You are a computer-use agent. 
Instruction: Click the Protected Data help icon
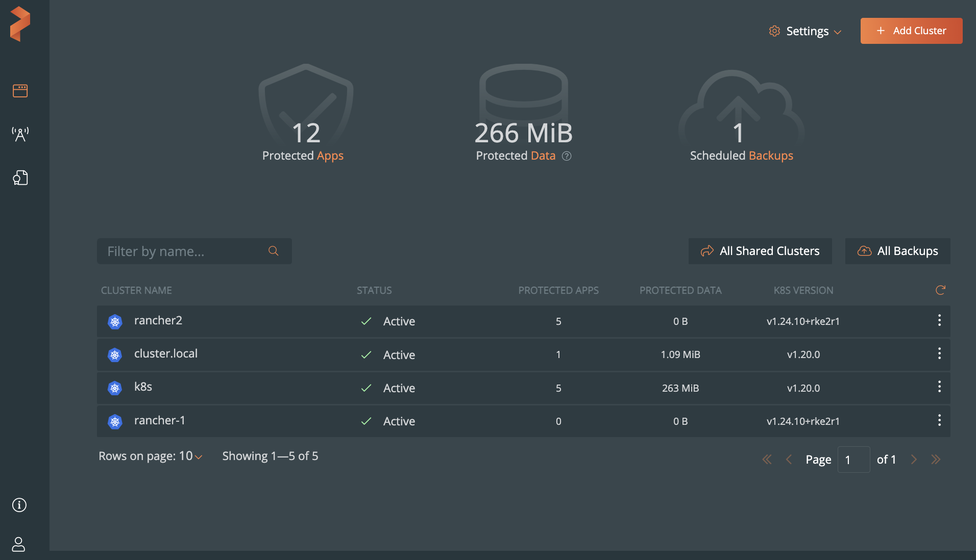point(567,156)
